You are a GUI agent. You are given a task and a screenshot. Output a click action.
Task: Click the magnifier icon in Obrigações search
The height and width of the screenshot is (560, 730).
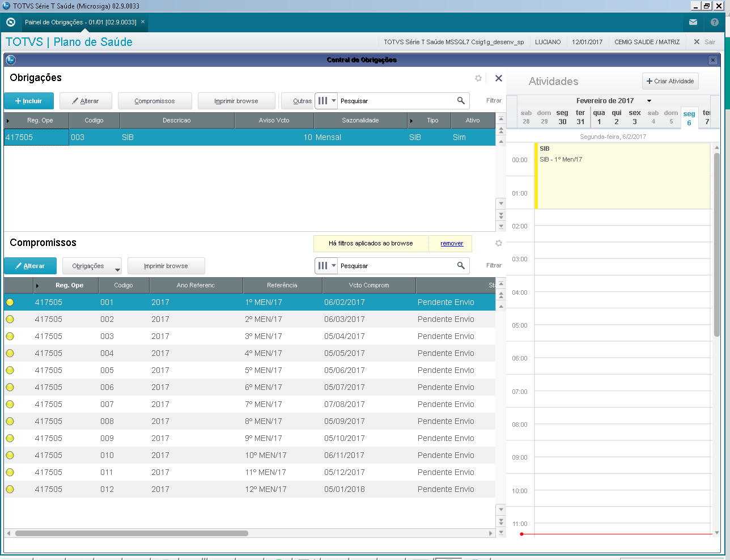coord(461,101)
